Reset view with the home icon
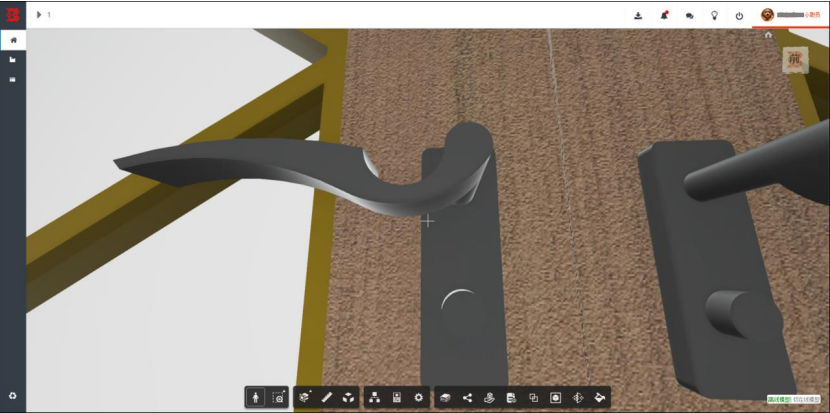This screenshot has height=413, width=830. 768,35
